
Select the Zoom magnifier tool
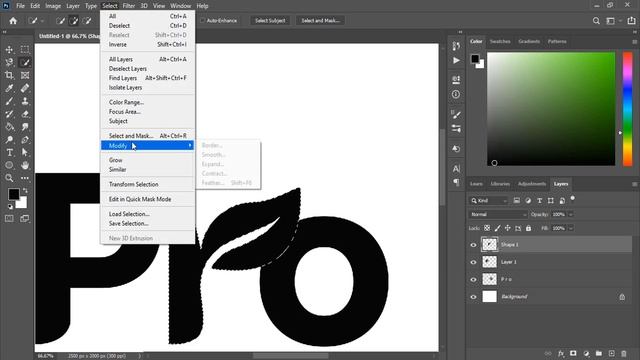coord(9,178)
